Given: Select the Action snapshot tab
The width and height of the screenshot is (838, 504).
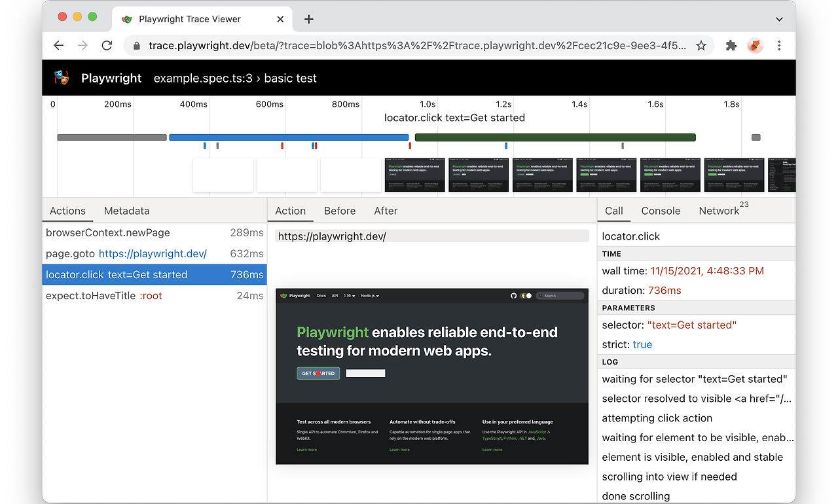Looking at the screenshot, I should [x=290, y=211].
